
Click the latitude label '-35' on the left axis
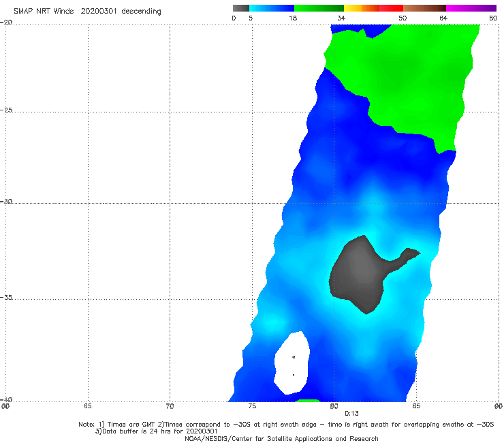click(6, 297)
